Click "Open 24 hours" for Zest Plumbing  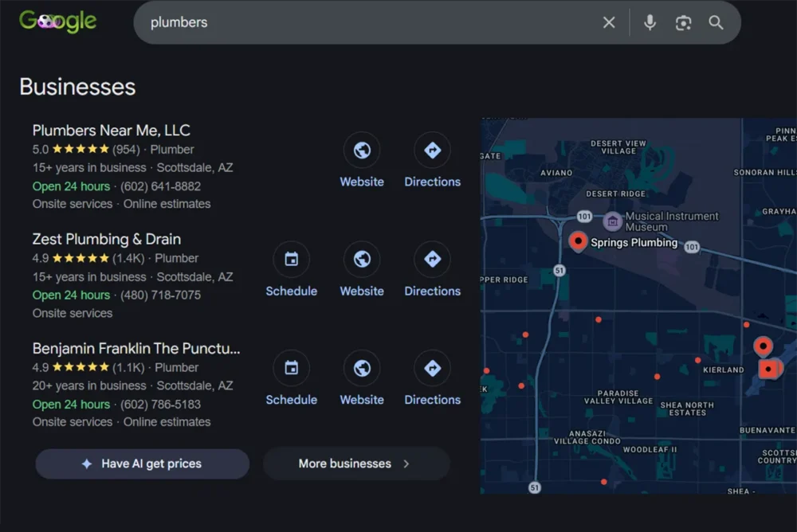click(x=71, y=295)
